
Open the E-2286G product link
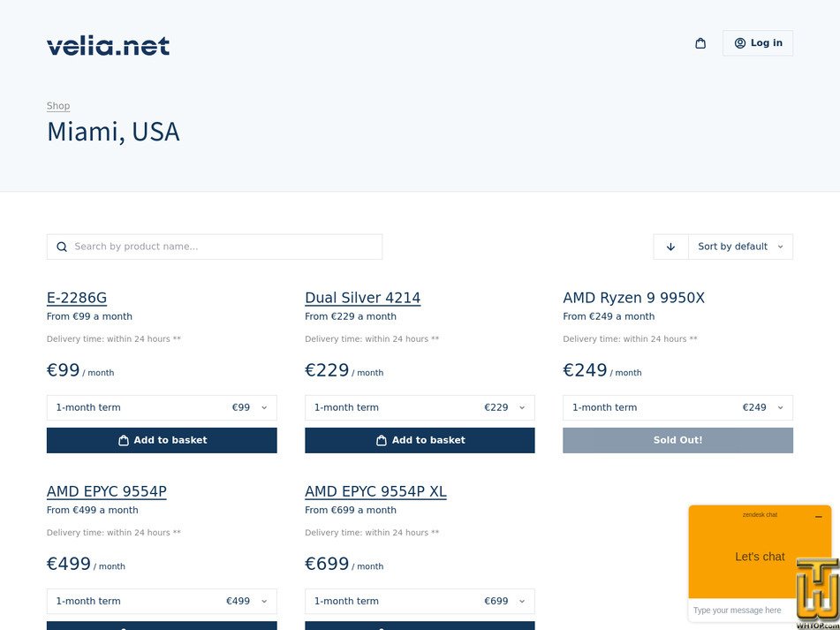77,298
